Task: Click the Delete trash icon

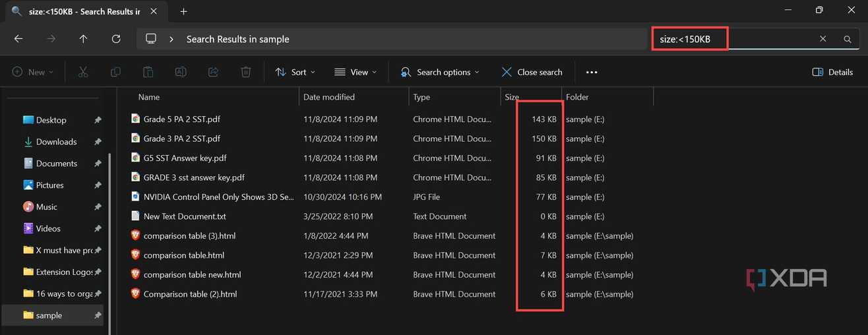Action: [246, 72]
